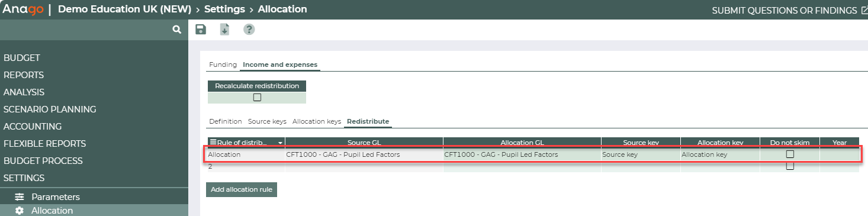Expand the BUDGET sidebar section
This screenshot has width=868, height=216.
(22, 58)
